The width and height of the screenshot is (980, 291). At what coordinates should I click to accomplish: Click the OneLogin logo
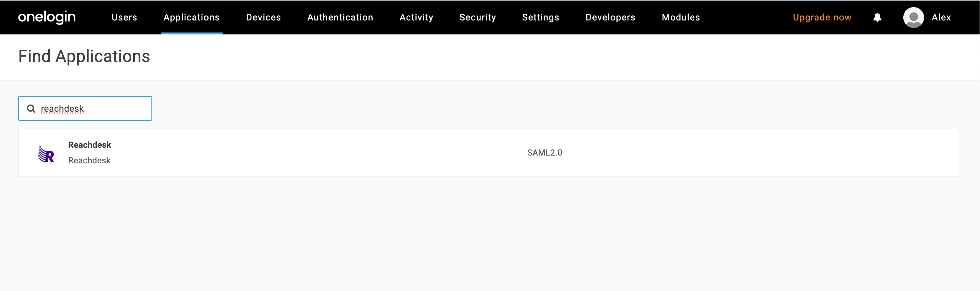tap(47, 17)
